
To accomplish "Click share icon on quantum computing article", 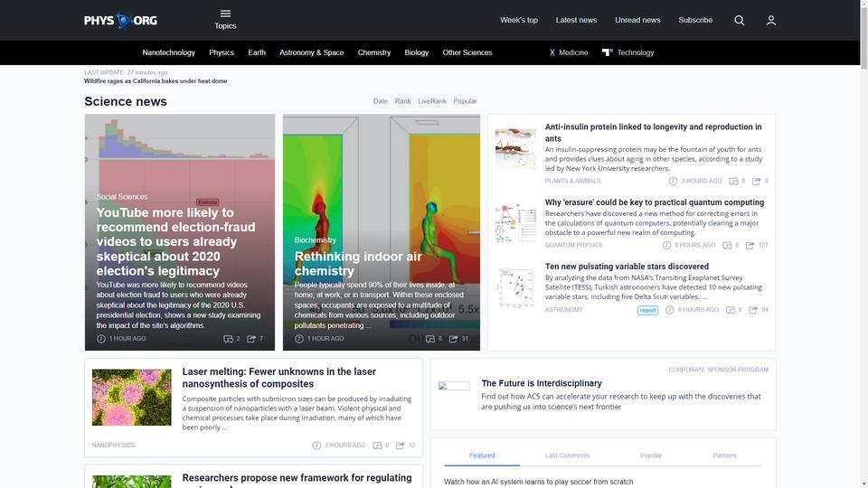I will point(750,245).
